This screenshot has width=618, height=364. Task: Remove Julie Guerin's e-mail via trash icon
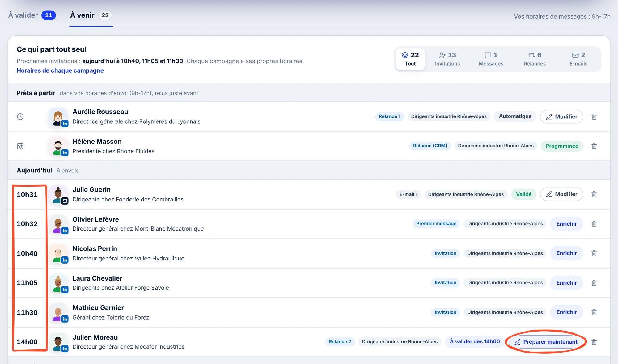click(594, 194)
